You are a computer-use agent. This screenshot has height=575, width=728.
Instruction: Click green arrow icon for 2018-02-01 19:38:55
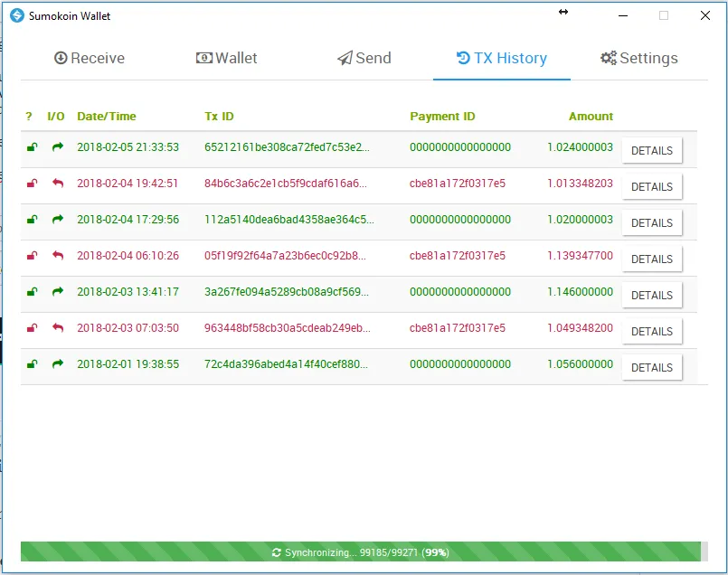58,364
